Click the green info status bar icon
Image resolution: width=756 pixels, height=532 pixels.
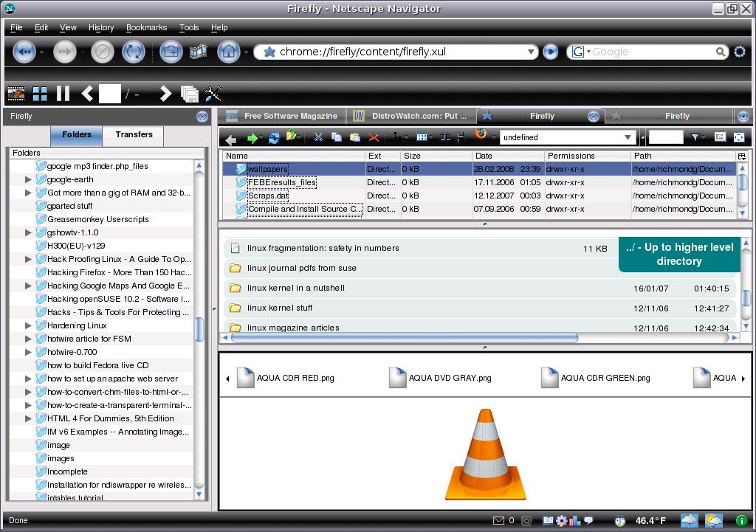[x=741, y=520]
